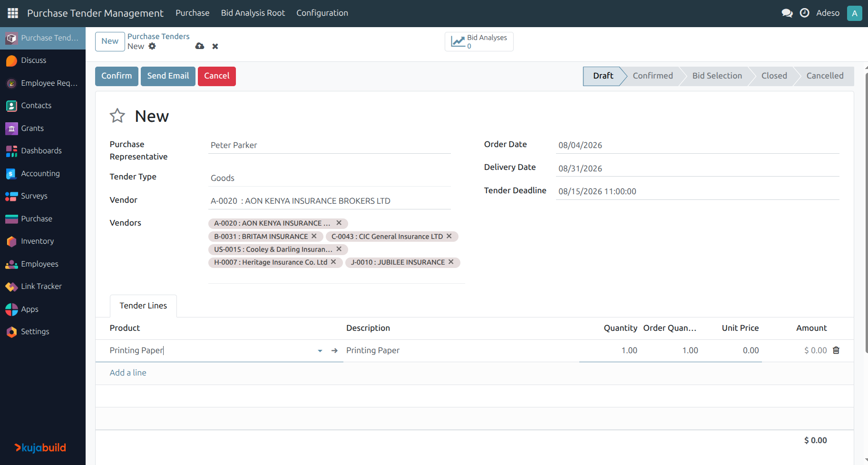Click the Purchase Tender Management title
868x465 pixels.
(95, 13)
